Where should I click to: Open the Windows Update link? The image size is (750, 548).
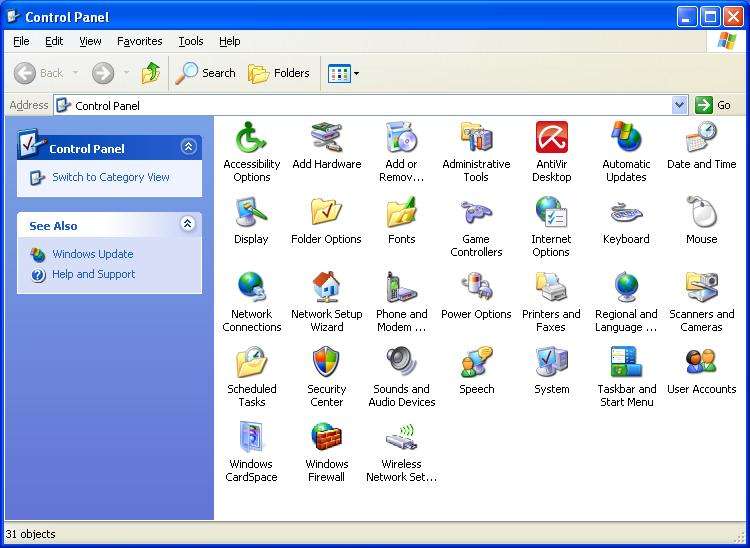pos(92,254)
